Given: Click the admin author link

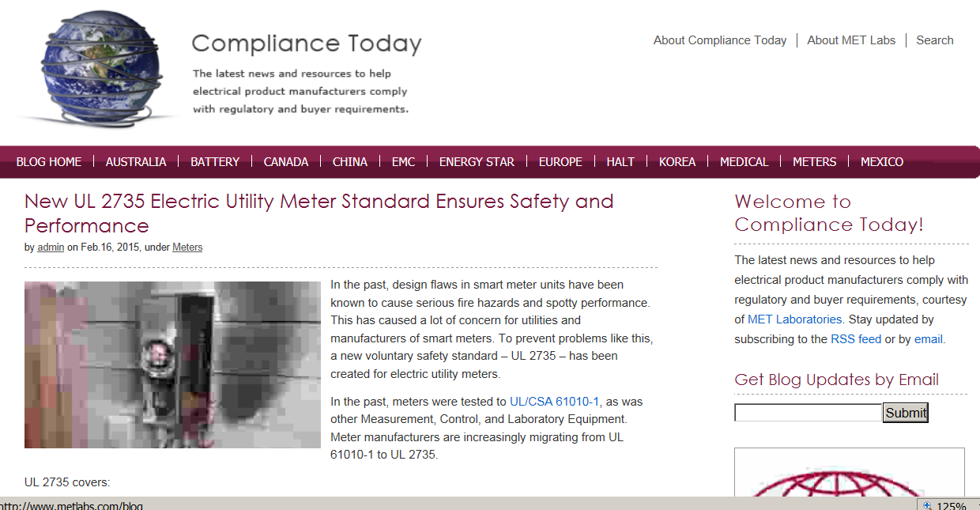Looking at the screenshot, I should [51, 247].
